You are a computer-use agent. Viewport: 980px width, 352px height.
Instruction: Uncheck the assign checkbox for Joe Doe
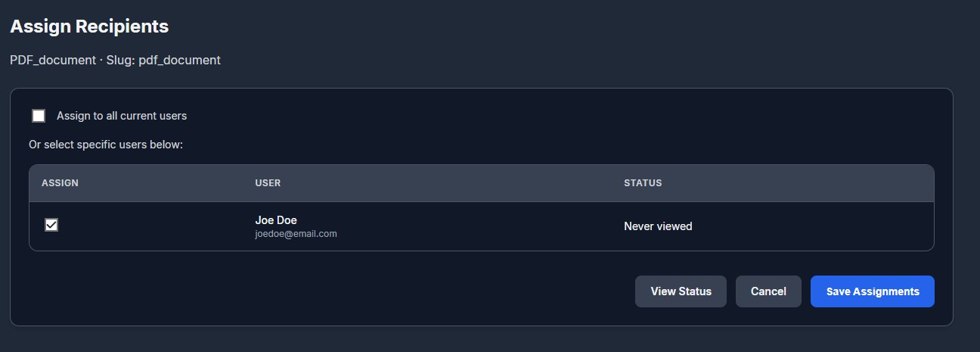(x=51, y=225)
